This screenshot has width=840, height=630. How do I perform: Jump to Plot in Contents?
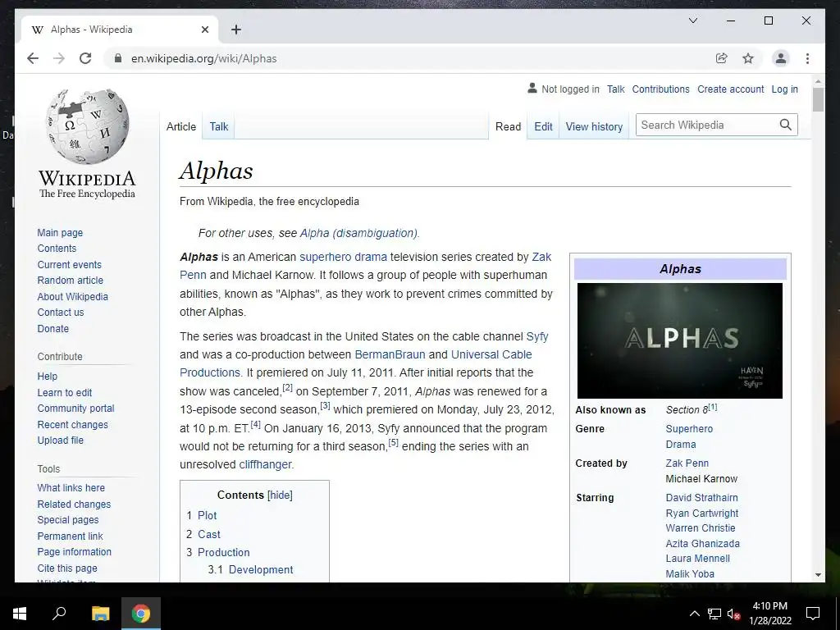tap(207, 515)
